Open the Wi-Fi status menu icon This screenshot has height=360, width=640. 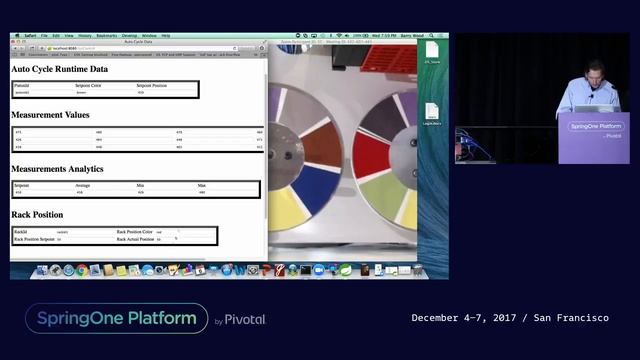tap(339, 36)
